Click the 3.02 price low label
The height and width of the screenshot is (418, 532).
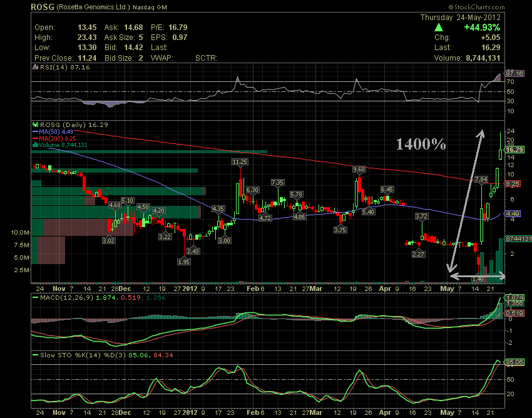(108, 240)
